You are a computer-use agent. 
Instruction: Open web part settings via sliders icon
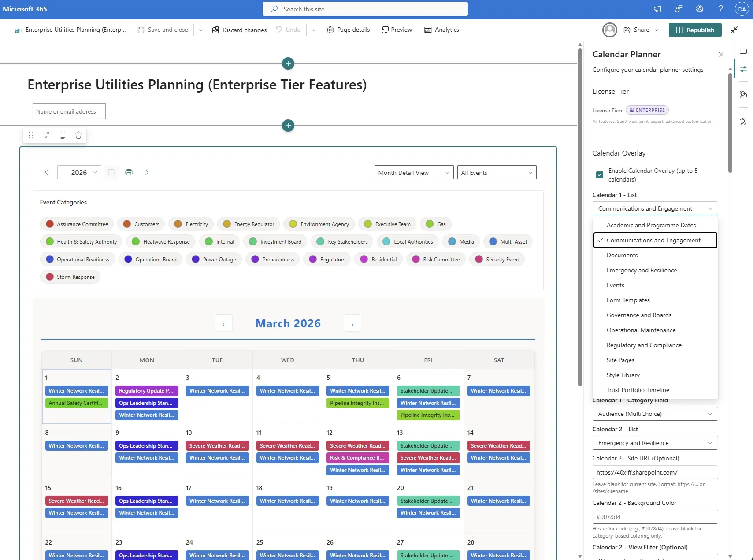point(47,135)
